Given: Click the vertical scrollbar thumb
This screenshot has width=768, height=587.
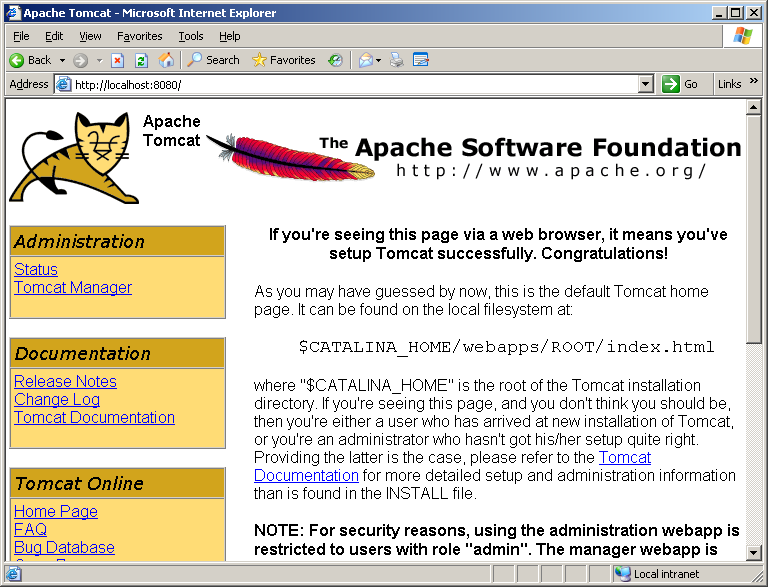Looking at the screenshot, I should pyautogui.click(x=753, y=229).
